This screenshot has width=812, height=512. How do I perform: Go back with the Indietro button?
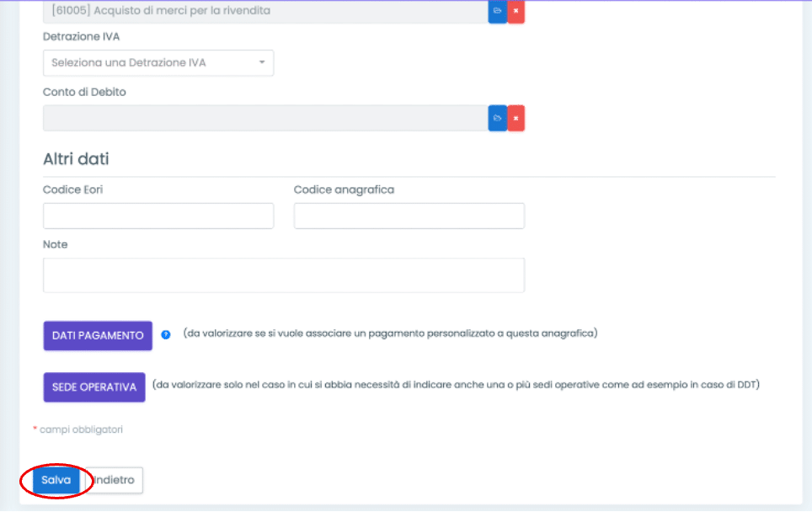point(115,480)
